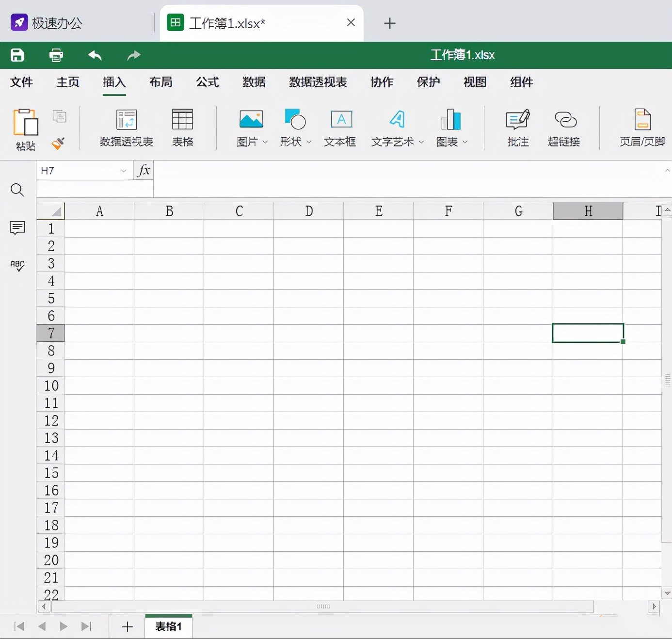The image size is (672, 639).
Task: Redo the last undone action
Action: pyautogui.click(x=134, y=55)
